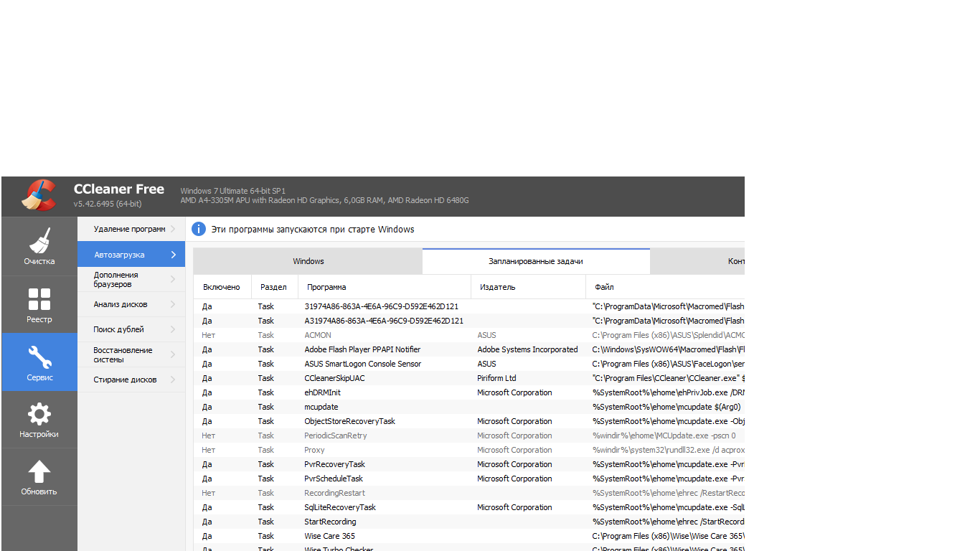
Task: Click chevron next to Поиск дублей
Action: coord(173,329)
